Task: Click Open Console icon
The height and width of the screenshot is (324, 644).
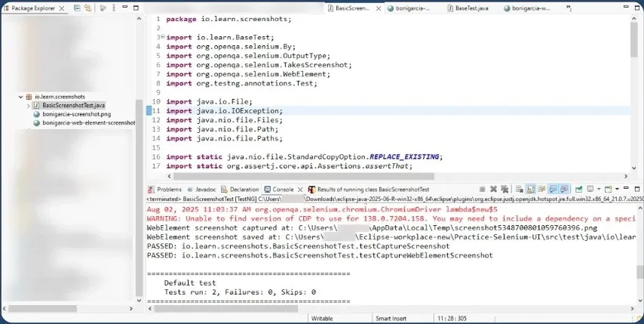Action: click(x=609, y=189)
